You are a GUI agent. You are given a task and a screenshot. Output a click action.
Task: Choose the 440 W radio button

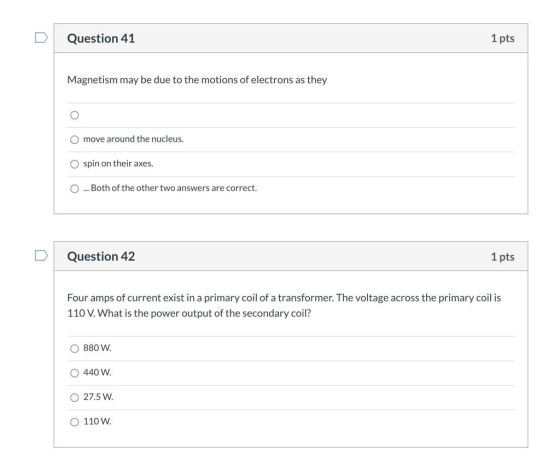click(x=74, y=373)
